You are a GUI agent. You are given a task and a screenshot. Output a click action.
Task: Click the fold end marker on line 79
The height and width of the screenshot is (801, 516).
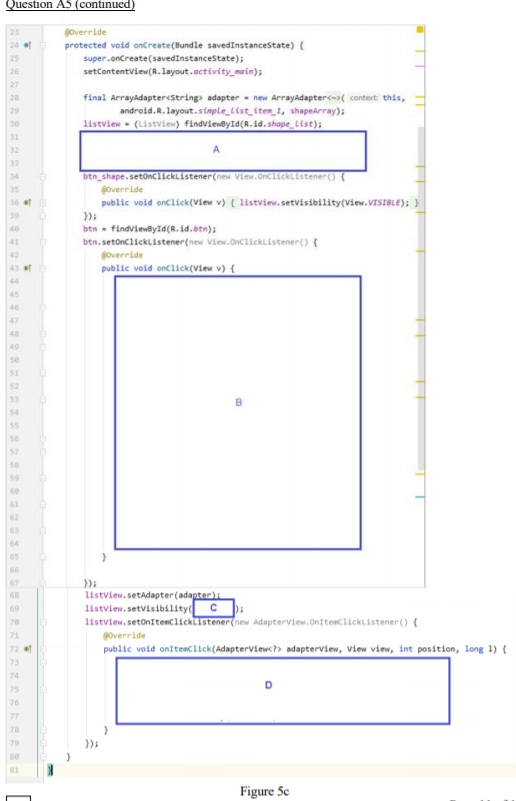click(43, 743)
